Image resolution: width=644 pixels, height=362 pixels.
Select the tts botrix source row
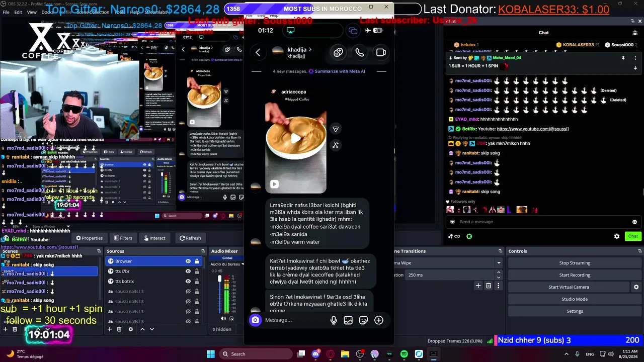point(153,281)
